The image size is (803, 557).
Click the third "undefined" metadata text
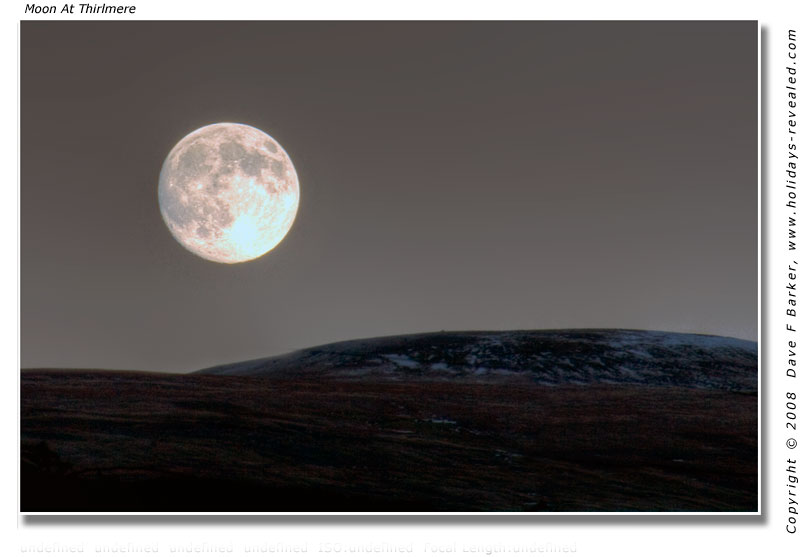(x=201, y=548)
